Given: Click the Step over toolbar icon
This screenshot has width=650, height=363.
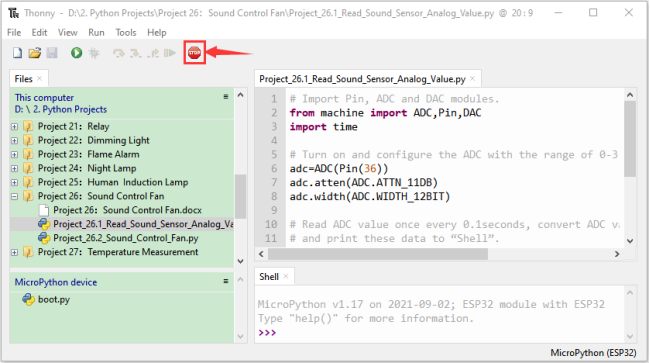Looking at the screenshot, I should pos(119,53).
